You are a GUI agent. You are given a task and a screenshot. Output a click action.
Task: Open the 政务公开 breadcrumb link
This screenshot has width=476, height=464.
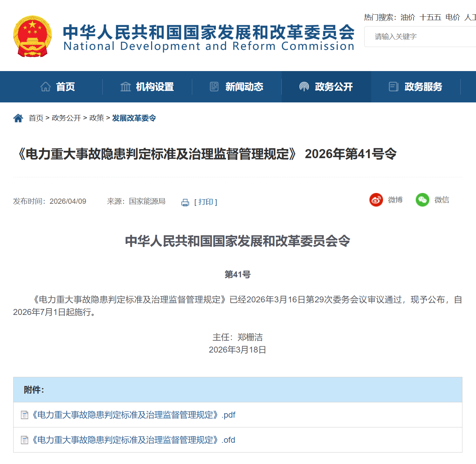(x=66, y=118)
